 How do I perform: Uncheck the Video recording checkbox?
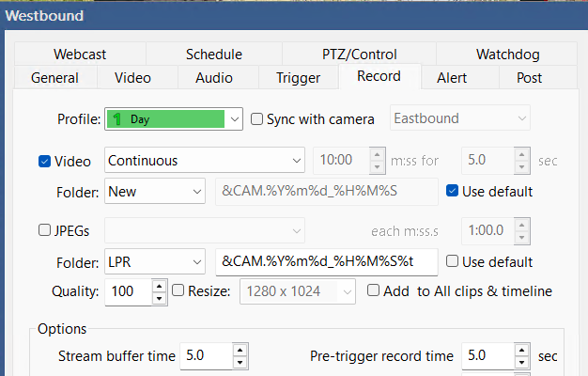tap(44, 161)
